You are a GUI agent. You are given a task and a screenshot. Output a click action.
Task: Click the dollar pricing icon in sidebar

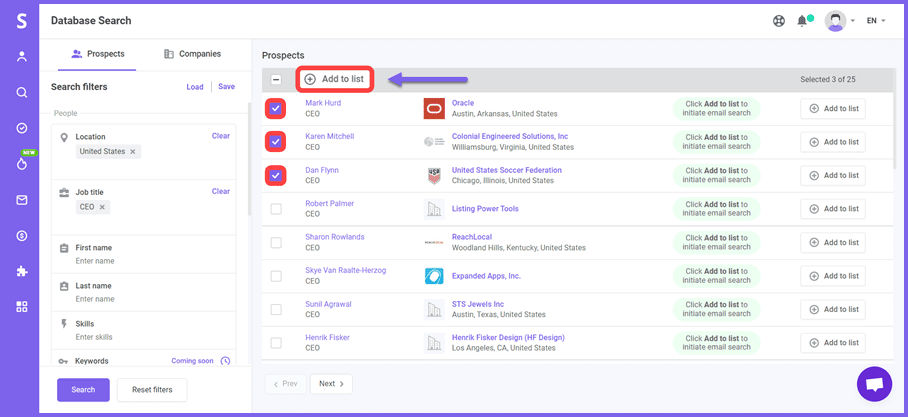click(21, 235)
